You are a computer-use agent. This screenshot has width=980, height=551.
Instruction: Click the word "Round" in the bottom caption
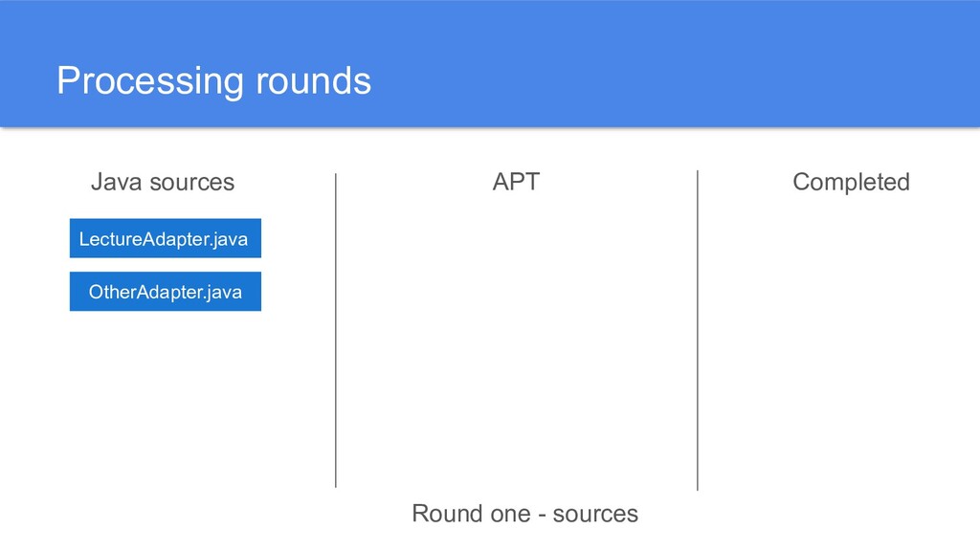tap(444, 514)
